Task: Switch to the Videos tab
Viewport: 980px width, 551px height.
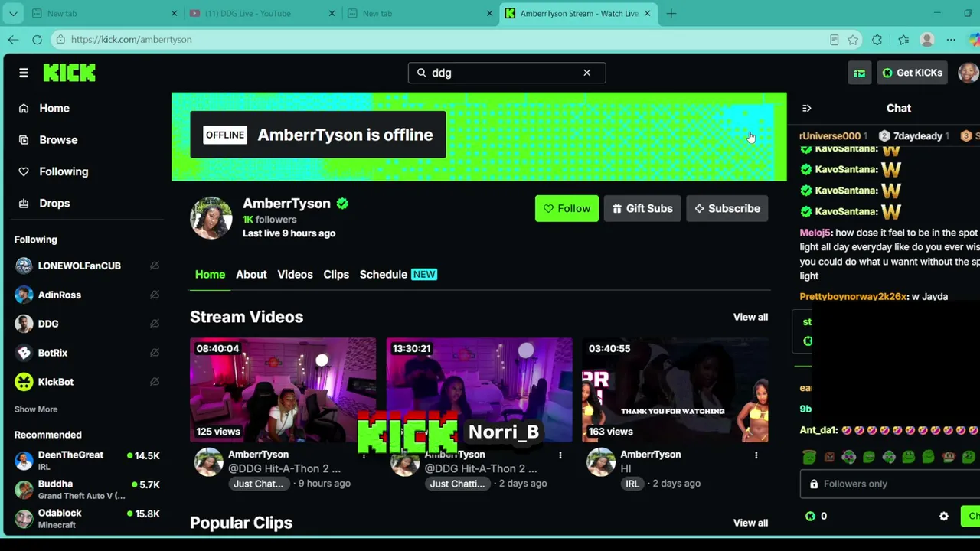Action: tap(295, 275)
